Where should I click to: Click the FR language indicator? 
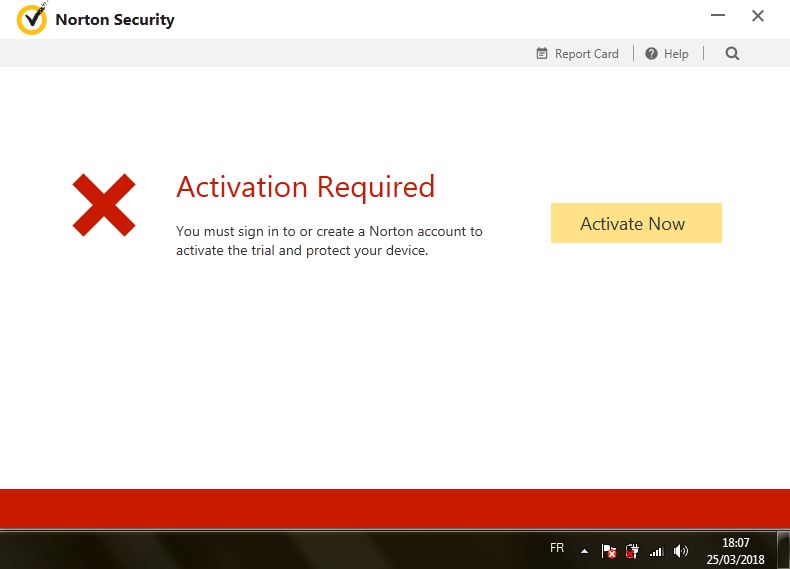click(x=557, y=548)
